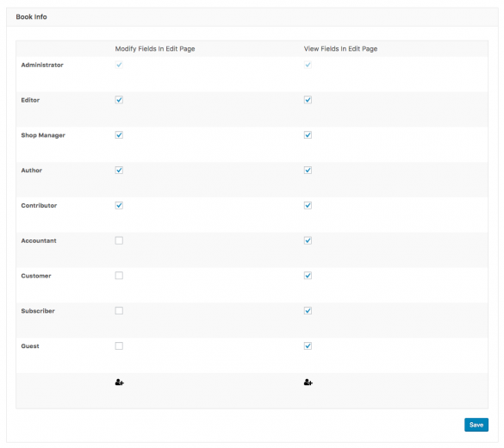Toggle Customer's View Fields checkbox
Image resolution: width=504 pixels, height=448 pixels.
[308, 276]
